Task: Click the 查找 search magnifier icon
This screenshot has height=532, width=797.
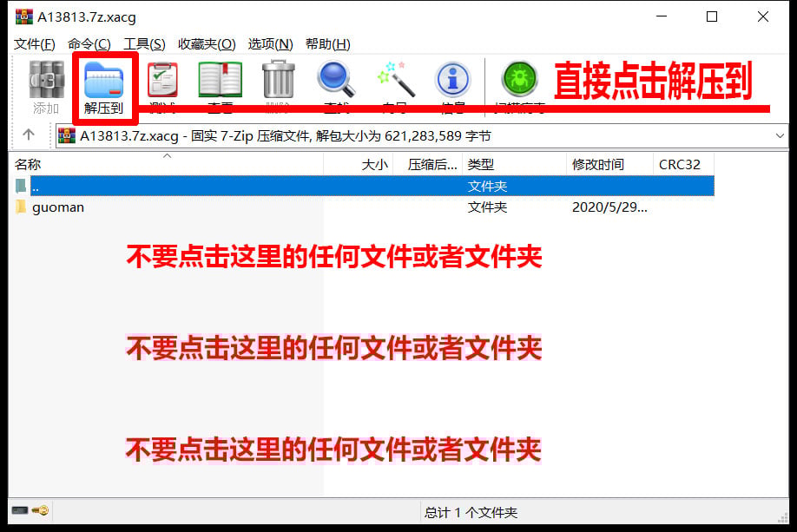Action: [334, 84]
